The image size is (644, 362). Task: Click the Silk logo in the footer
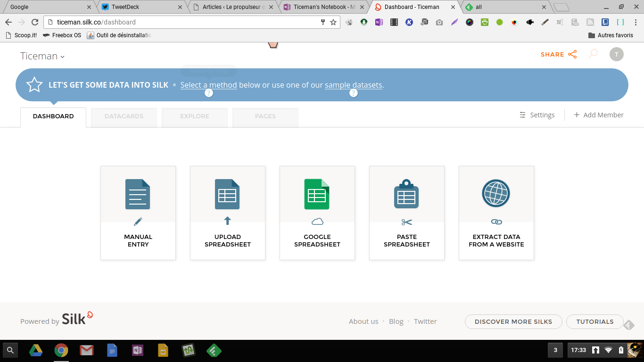77,319
